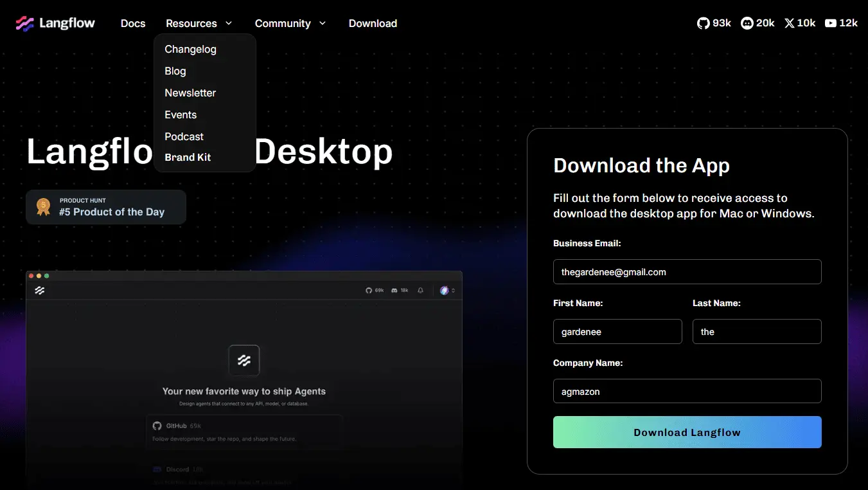Select Changelog from the Resources menu
Screen dimensions: 868x490
[x=190, y=49]
